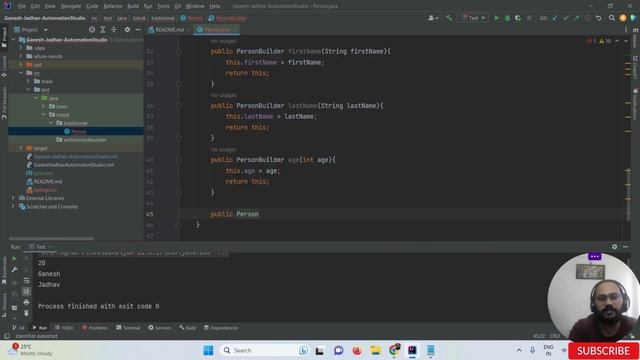
Task: Open Windows Start menu
Action: [208, 350]
